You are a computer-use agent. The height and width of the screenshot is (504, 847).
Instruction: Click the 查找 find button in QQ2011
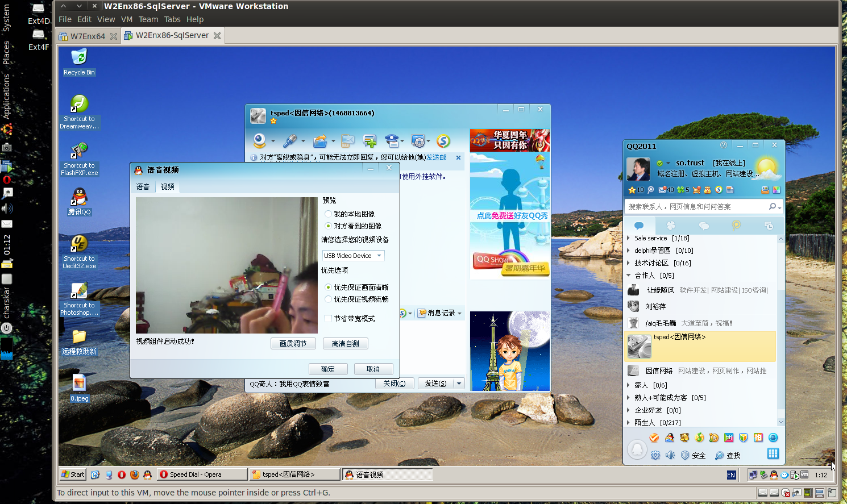click(x=728, y=456)
